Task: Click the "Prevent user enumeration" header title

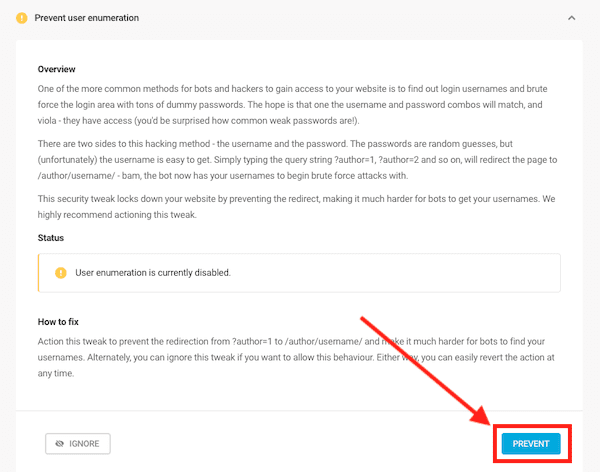Action: (x=87, y=18)
